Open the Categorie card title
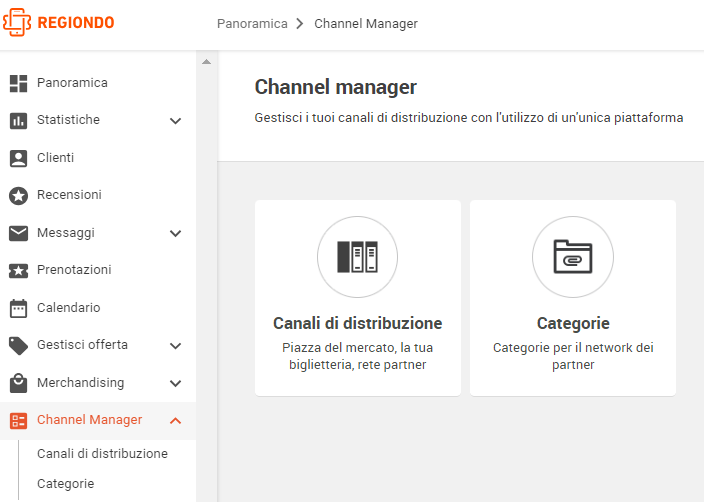 coord(573,323)
